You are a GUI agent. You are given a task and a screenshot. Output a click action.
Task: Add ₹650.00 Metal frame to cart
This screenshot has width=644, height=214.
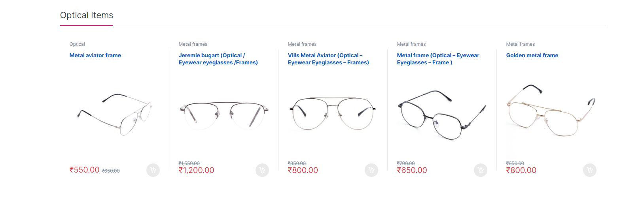(x=481, y=170)
